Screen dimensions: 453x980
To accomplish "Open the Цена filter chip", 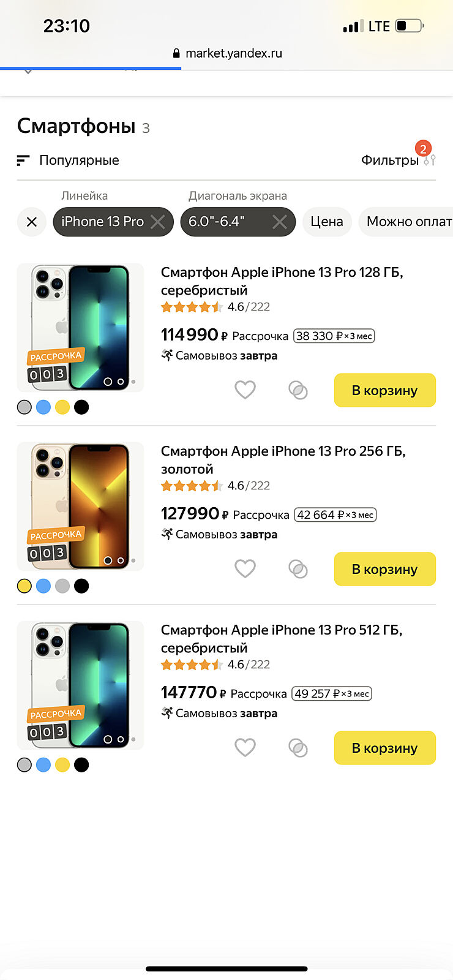I will (x=326, y=222).
